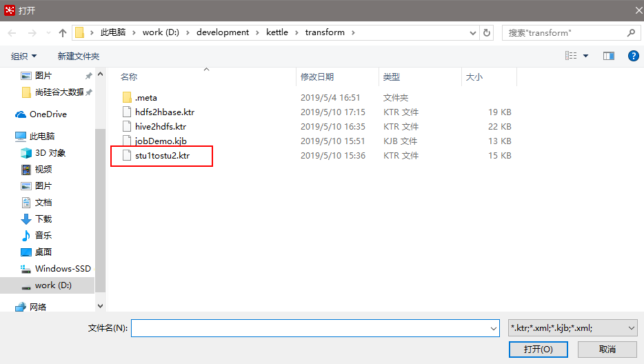Click 打开(O) button
This screenshot has width=644, height=364.
539,350
